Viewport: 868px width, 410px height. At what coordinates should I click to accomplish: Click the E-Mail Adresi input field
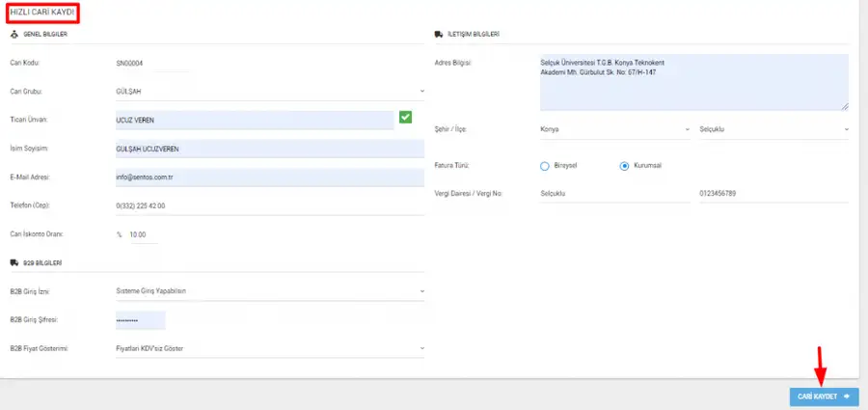point(270,178)
